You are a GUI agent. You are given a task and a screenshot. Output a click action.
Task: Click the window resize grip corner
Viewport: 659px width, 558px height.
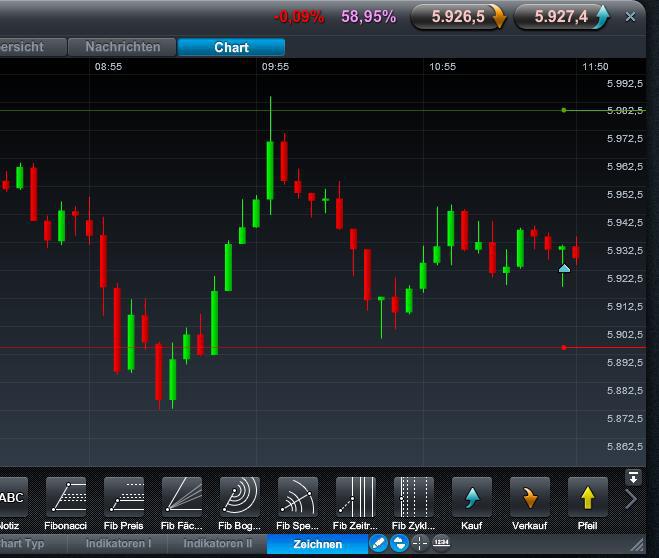638,545
